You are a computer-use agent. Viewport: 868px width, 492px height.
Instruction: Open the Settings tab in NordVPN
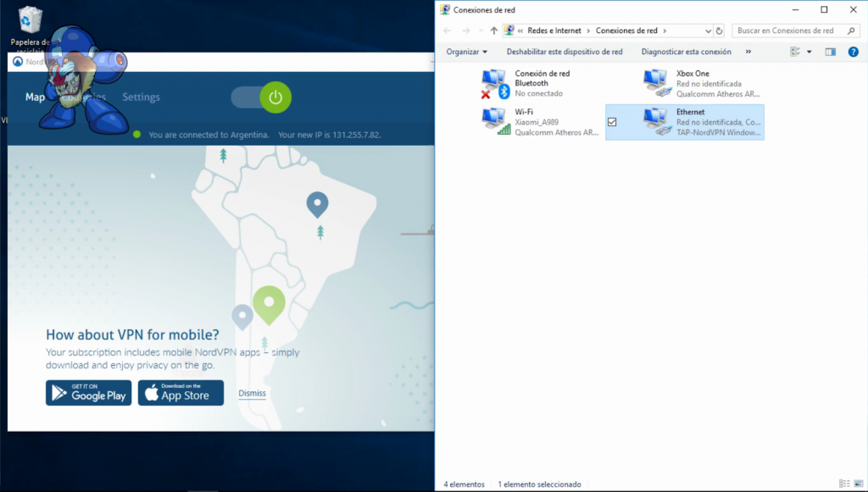click(x=141, y=97)
